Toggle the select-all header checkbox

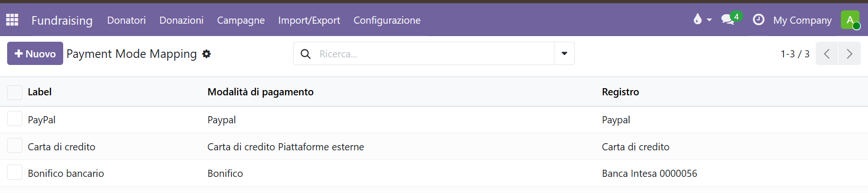15,93
